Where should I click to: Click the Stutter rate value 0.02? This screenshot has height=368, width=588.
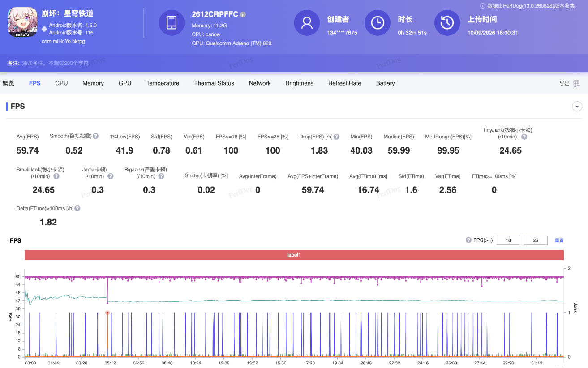206,190
